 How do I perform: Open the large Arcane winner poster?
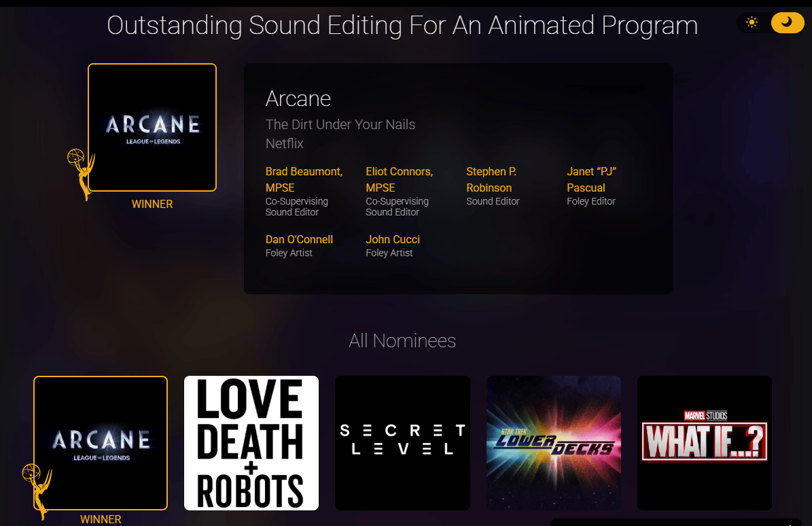[152, 127]
